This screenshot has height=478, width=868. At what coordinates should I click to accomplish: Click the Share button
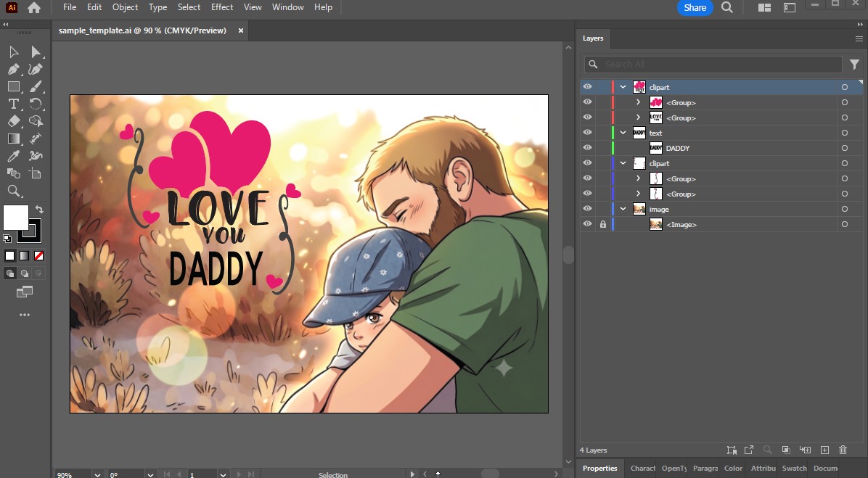tap(695, 7)
